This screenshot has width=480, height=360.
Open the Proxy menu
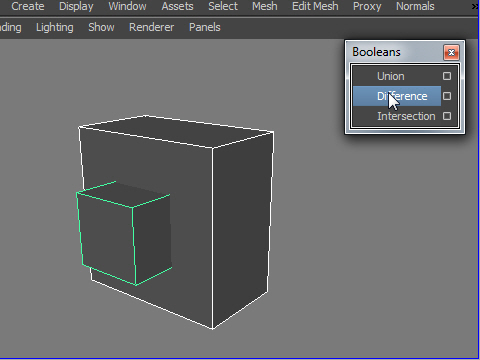click(x=367, y=7)
